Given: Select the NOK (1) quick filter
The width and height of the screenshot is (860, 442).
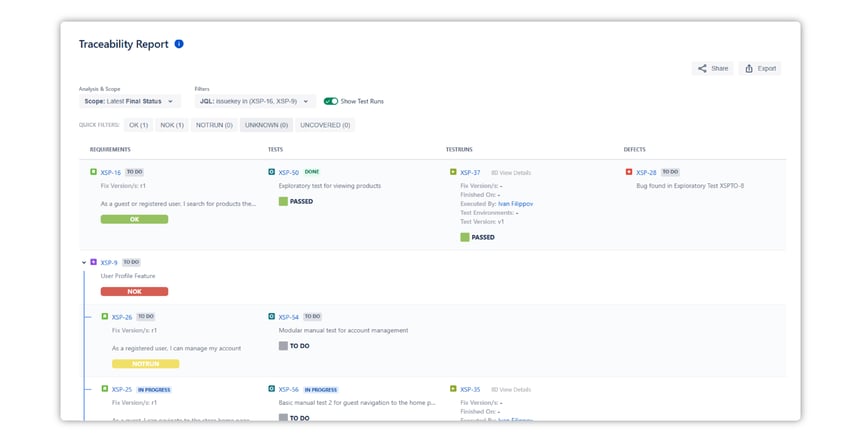Looking at the screenshot, I should 172,125.
